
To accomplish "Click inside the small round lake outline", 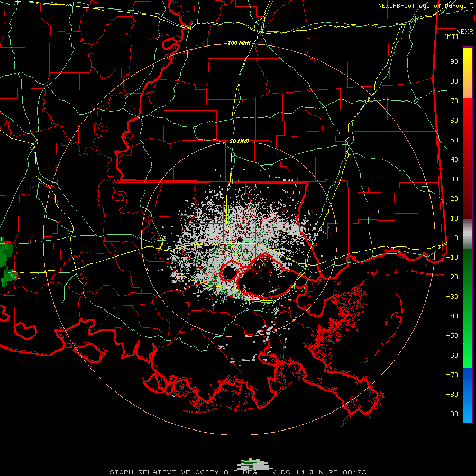I will point(230,271).
